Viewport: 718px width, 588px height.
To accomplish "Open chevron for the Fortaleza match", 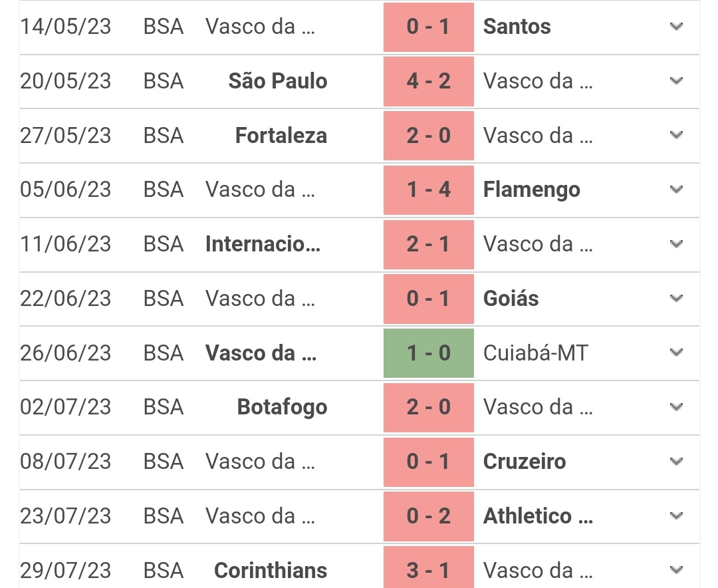I will 677,136.
